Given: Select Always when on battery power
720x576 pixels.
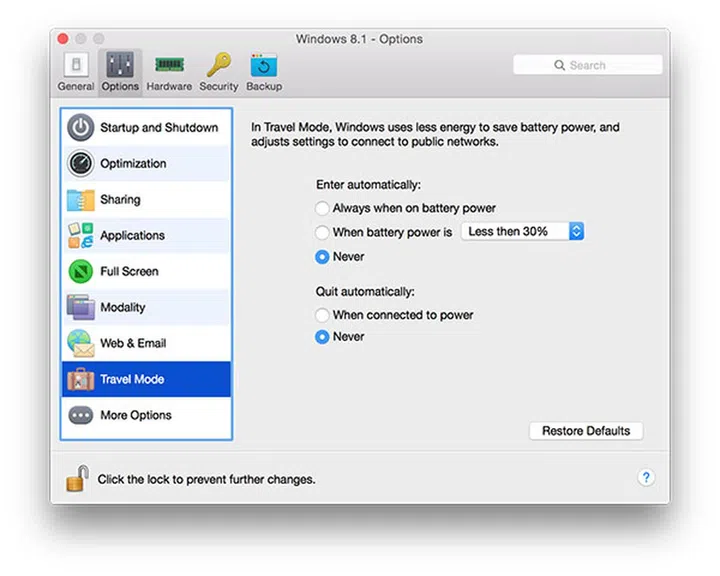Looking at the screenshot, I should (x=322, y=209).
